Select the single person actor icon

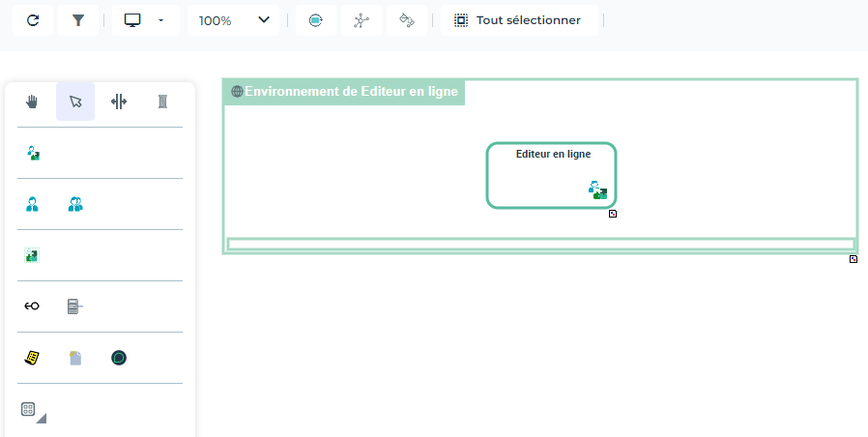pyautogui.click(x=32, y=204)
